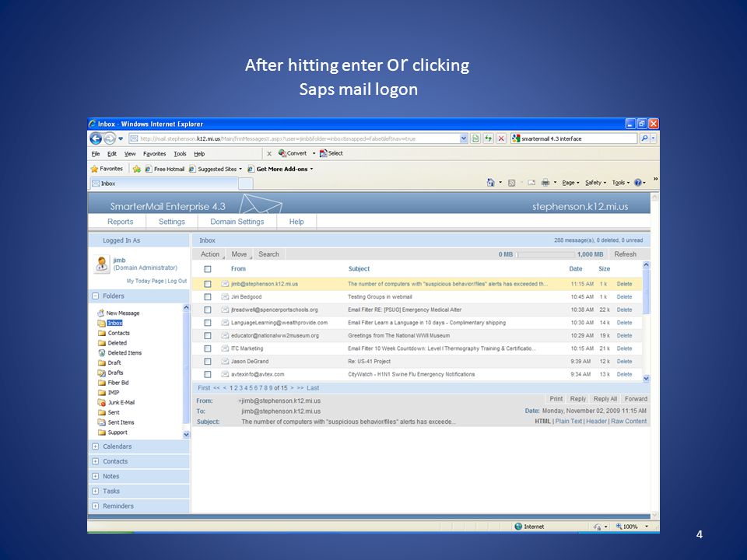This screenshot has width=747, height=560.
Task: Click the Forward message button
Action: [x=636, y=399]
